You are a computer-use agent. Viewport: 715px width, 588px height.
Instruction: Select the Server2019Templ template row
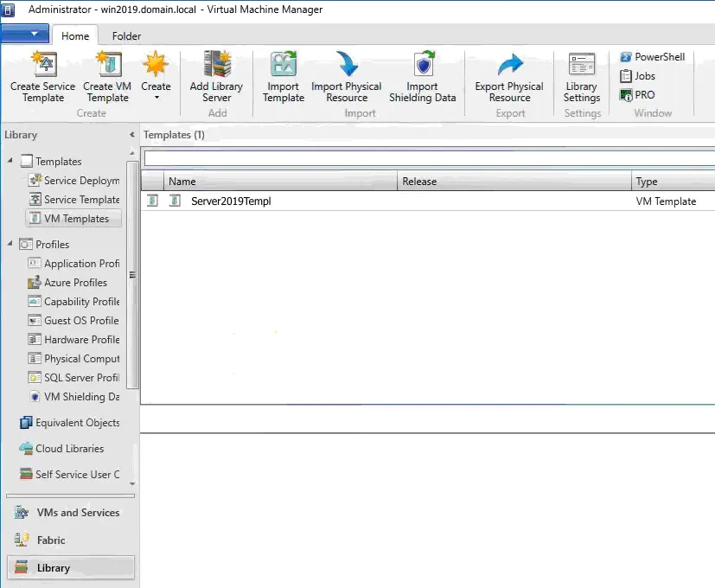428,201
